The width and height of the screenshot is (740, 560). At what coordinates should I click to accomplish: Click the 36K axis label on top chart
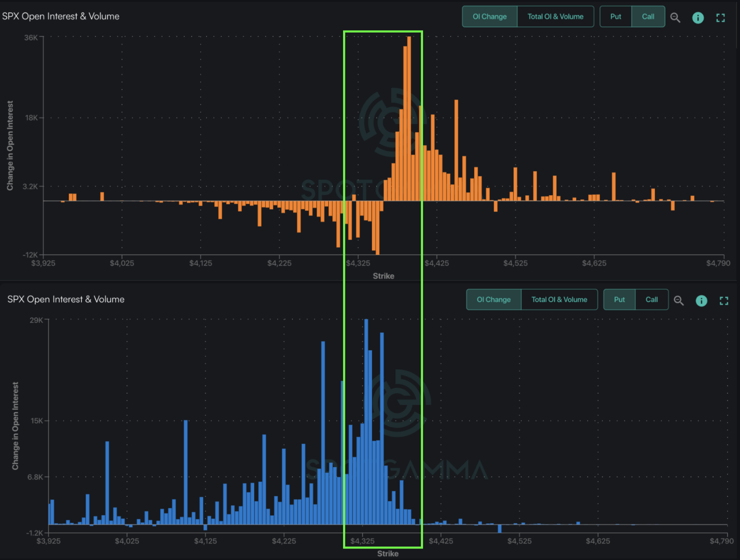(31, 38)
